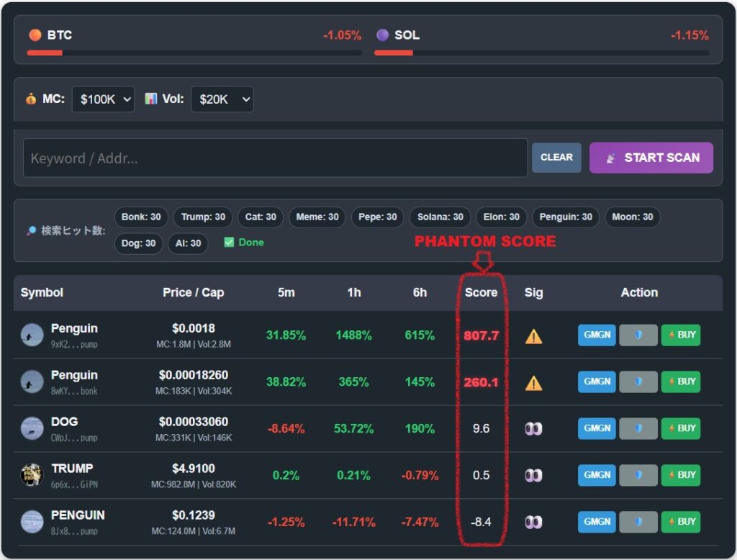
Task: Click the BTC progress bar
Action: pyautogui.click(x=194, y=53)
